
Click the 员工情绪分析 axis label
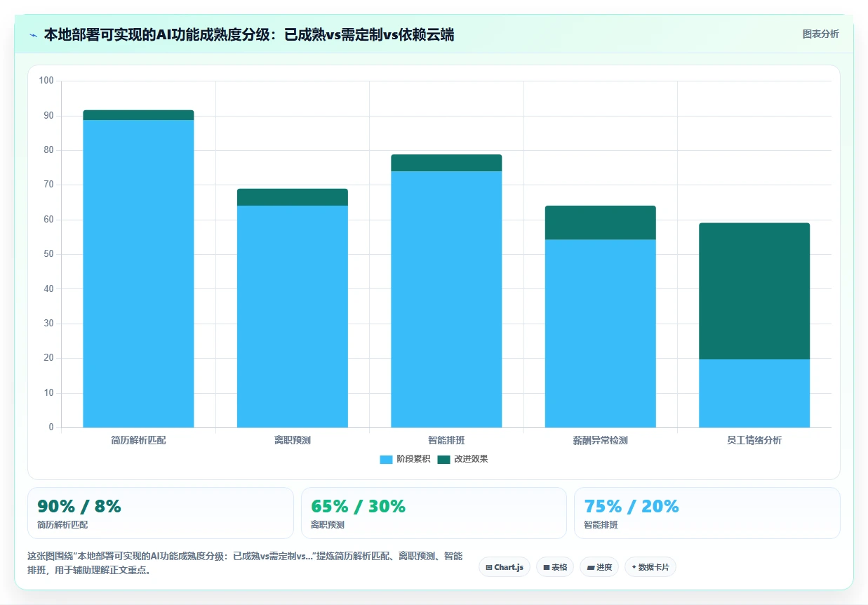[754, 441]
